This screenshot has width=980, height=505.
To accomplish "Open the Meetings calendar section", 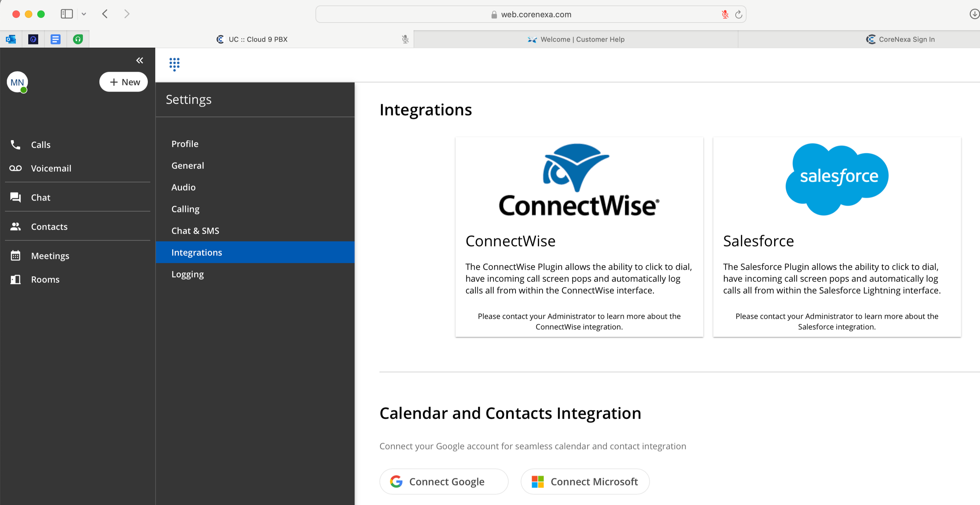I will [50, 256].
